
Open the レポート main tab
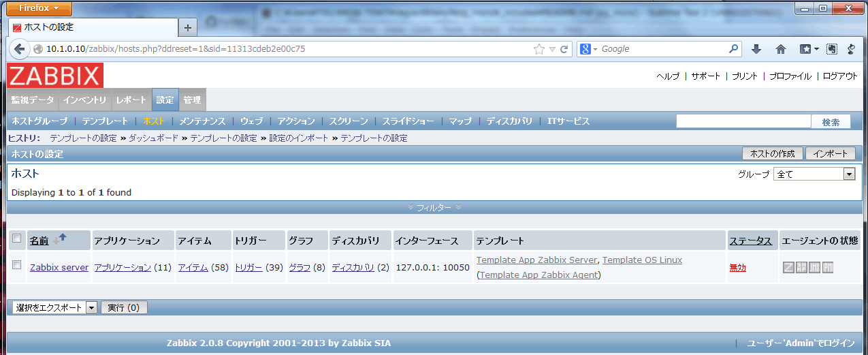tap(131, 99)
